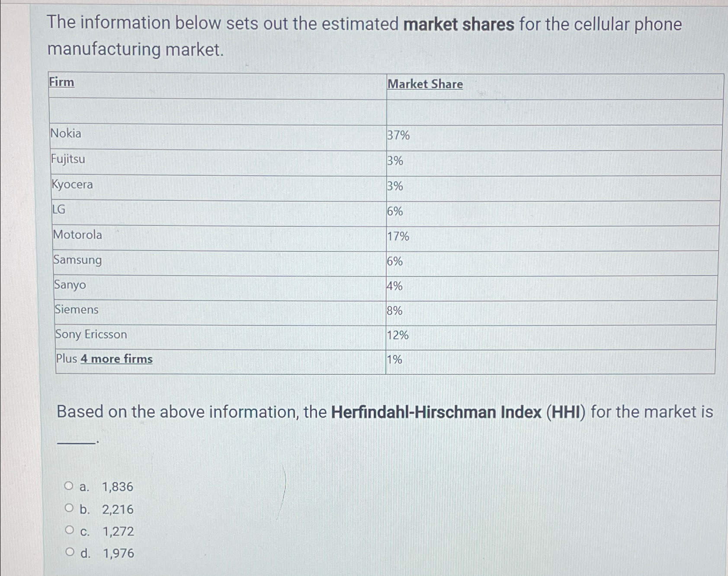This screenshot has width=728, height=576.
Task: Select the Sony Ericsson row
Action: click(173, 335)
